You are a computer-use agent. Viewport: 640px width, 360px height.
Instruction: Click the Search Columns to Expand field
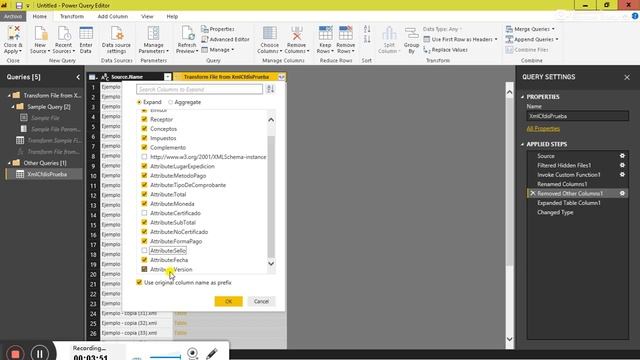pyautogui.click(x=199, y=89)
